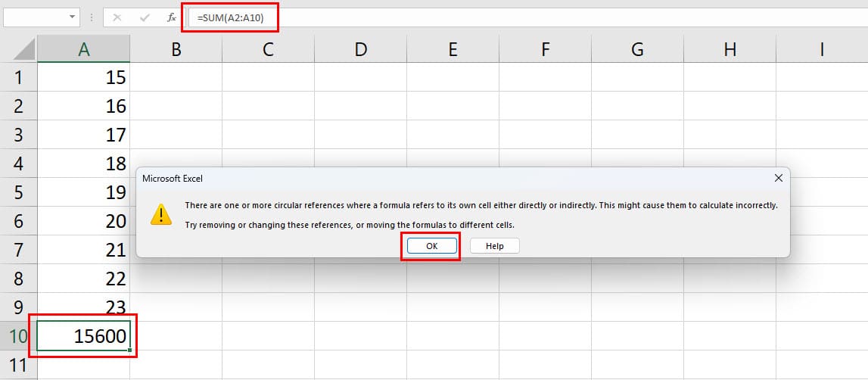Click the Enter checkmark in formula bar
Viewport: 868px width, 380px height.
click(x=145, y=17)
